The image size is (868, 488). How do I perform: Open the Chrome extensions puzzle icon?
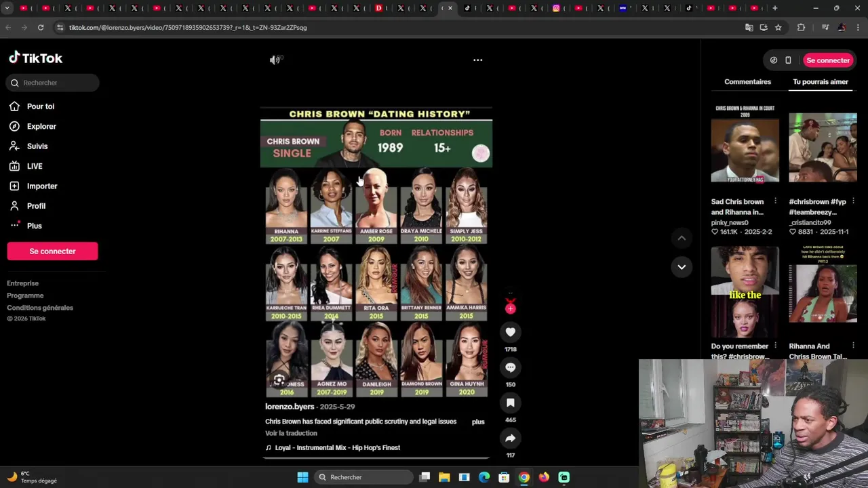click(801, 28)
